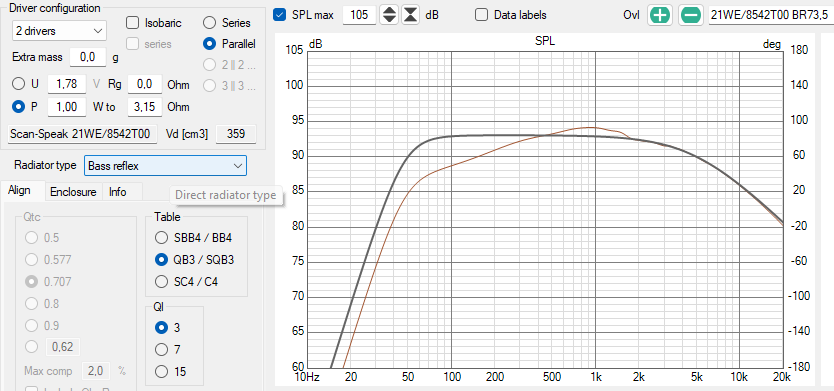The width and height of the screenshot is (834, 391).
Task: Tick the Isobaric checkbox
Action: coord(132,23)
